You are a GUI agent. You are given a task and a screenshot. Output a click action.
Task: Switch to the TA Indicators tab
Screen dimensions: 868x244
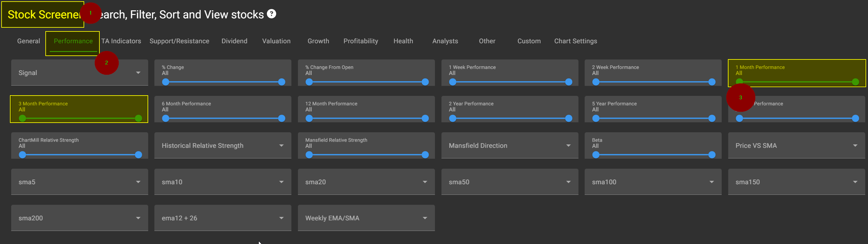point(121,41)
